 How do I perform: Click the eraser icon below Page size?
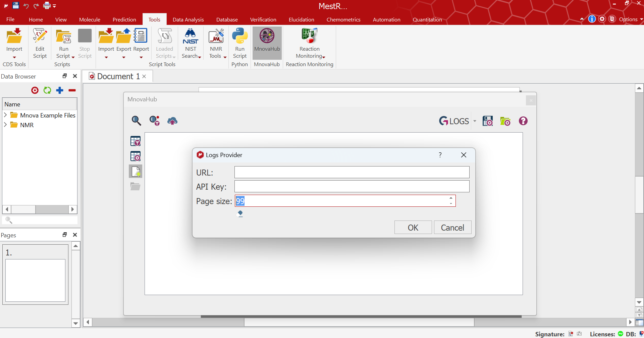tap(240, 213)
